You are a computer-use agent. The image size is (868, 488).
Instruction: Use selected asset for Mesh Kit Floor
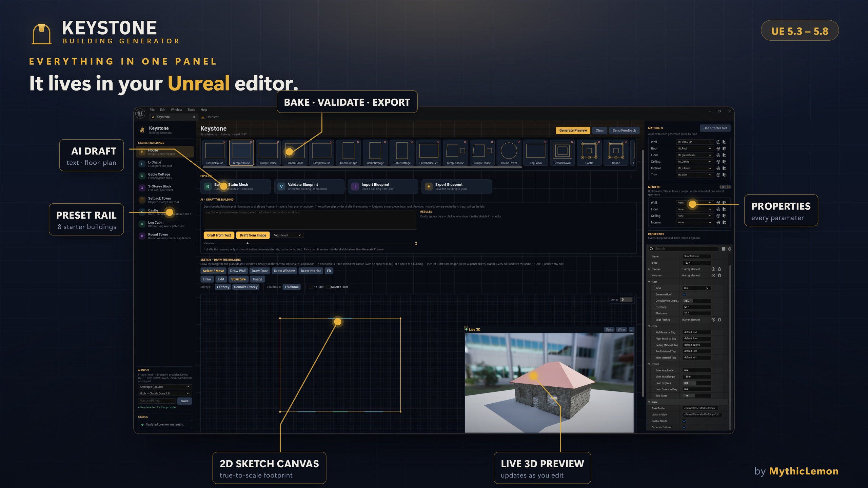(x=718, y=209)
